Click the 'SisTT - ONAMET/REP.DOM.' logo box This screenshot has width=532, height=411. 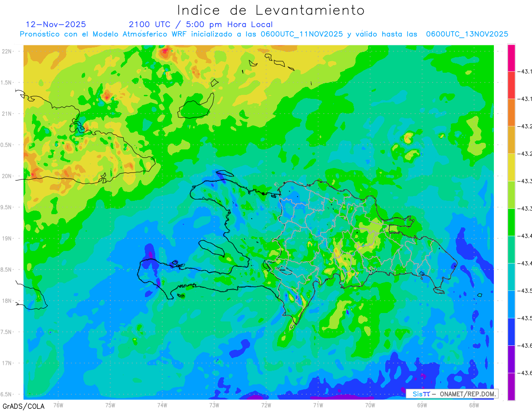pyautogui.click(x=452, y=394)
